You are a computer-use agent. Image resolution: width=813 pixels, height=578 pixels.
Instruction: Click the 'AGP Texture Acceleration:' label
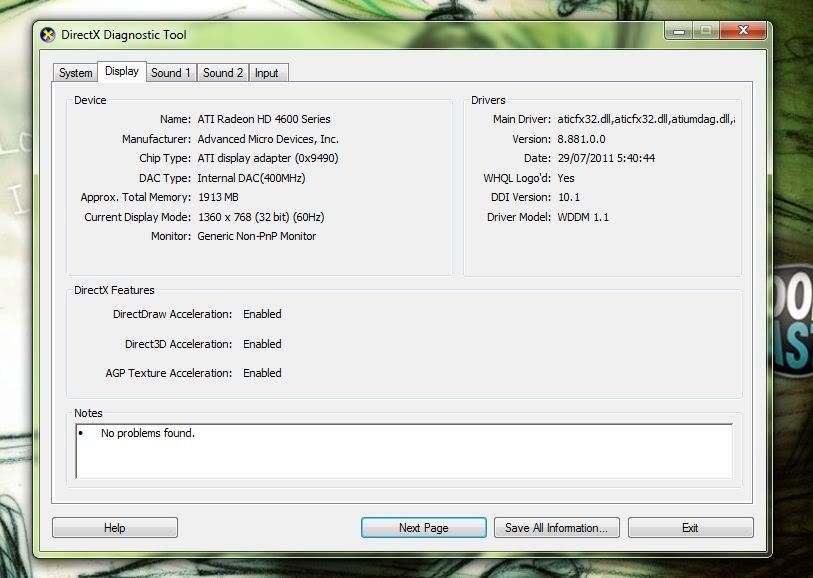point(169,373)
